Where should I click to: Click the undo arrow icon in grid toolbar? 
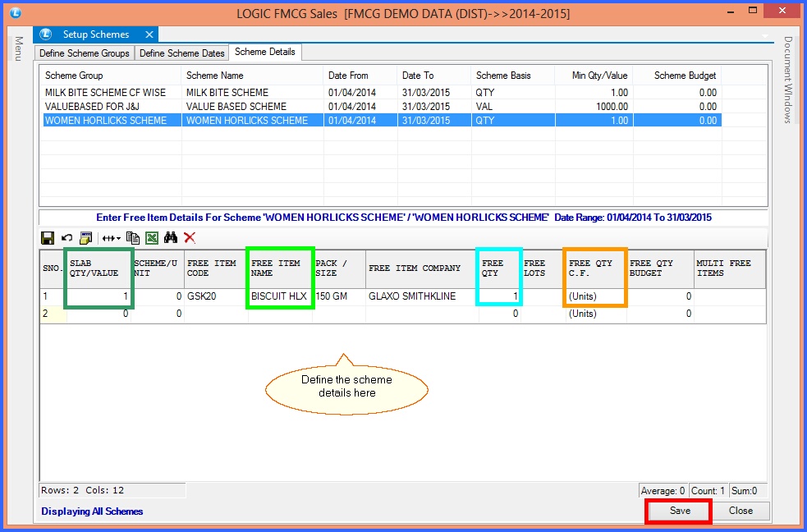tap(66, 238)
